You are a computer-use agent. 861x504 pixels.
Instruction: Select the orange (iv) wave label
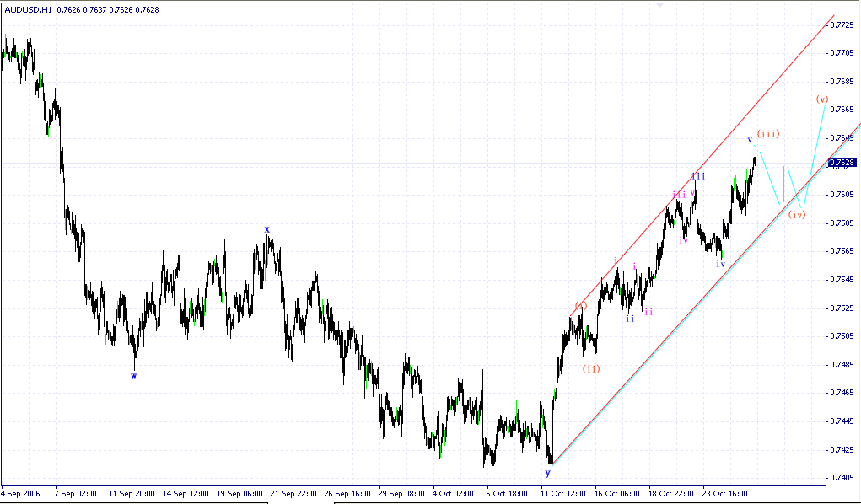click(797, 215)
